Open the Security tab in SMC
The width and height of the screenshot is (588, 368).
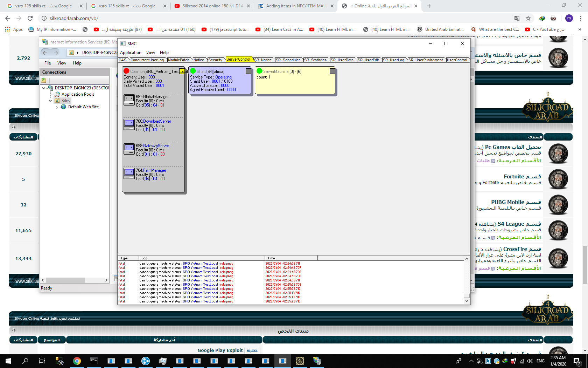click(x=215, y=60)
